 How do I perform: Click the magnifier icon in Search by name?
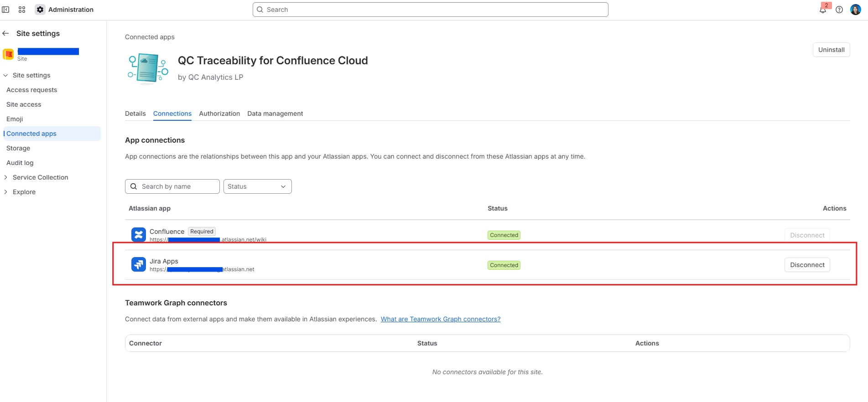coord(134,186)
